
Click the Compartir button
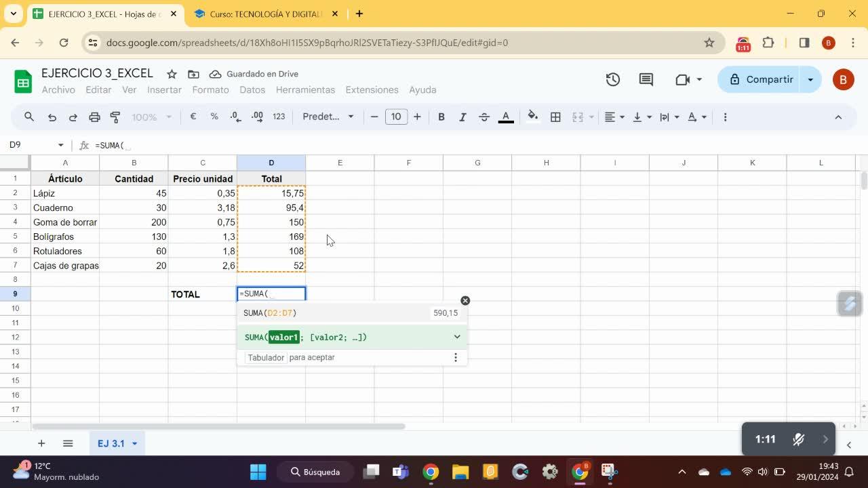pyautogui.click(x=762, y=79)
